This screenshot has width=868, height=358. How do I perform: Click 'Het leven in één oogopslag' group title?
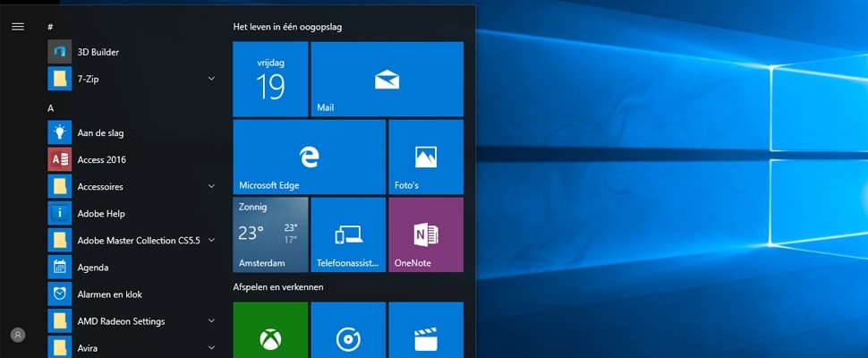287,27
